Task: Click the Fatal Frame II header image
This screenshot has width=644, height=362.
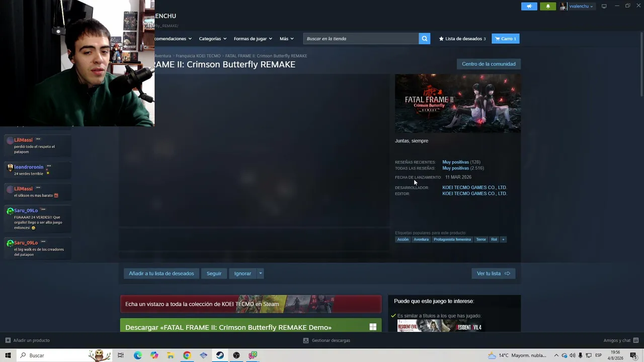Action: [x=458, y=104]
